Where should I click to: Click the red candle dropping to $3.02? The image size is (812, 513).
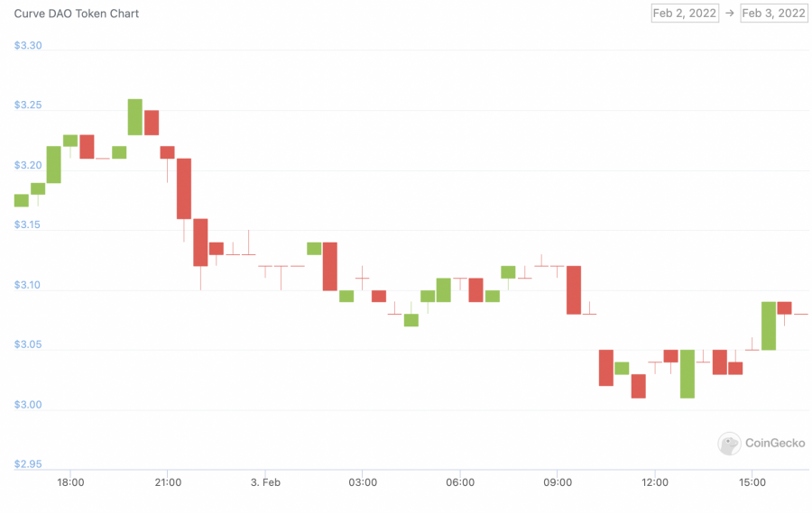[606, 368]
